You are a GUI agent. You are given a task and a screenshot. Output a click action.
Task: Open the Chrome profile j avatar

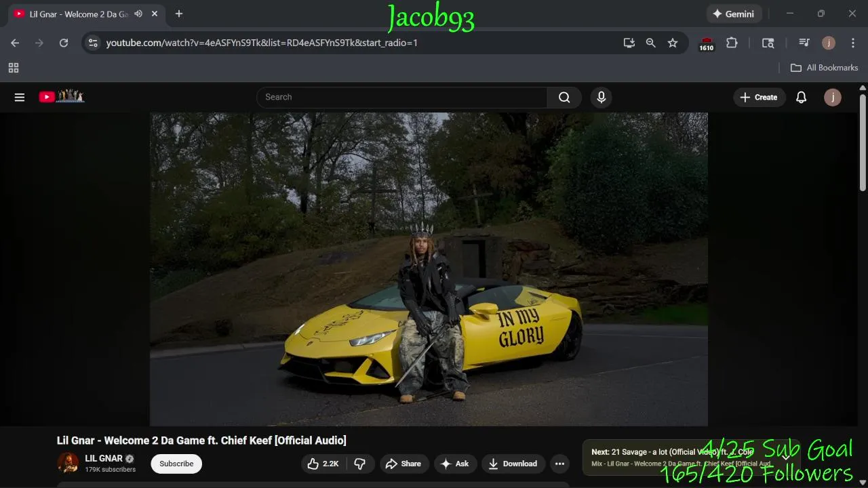(x=829, y=43)
